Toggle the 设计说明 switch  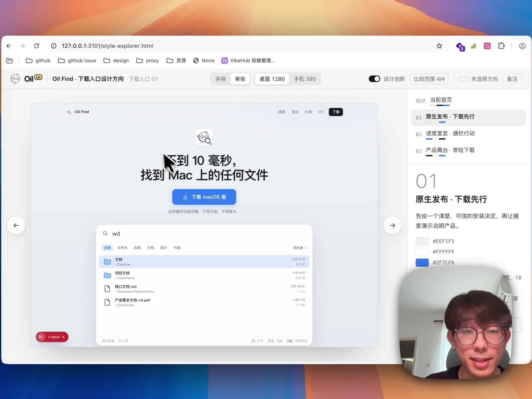tap(374, 79)
